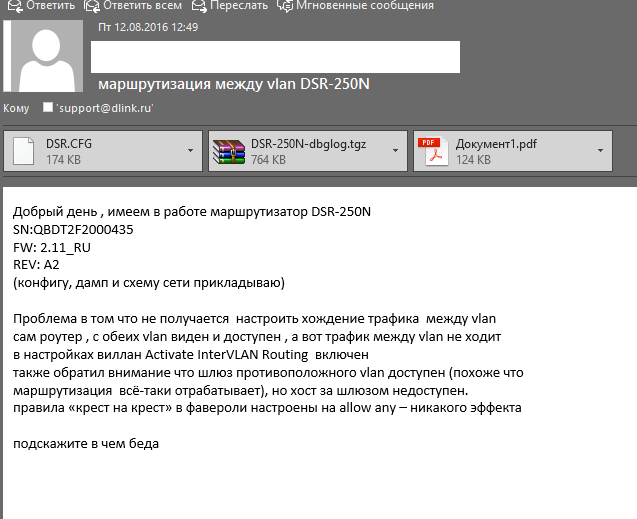The width and height of the screenshot is (637, 519).
Task: Click the DSR.CFG blank file icon
Action: 24,151
